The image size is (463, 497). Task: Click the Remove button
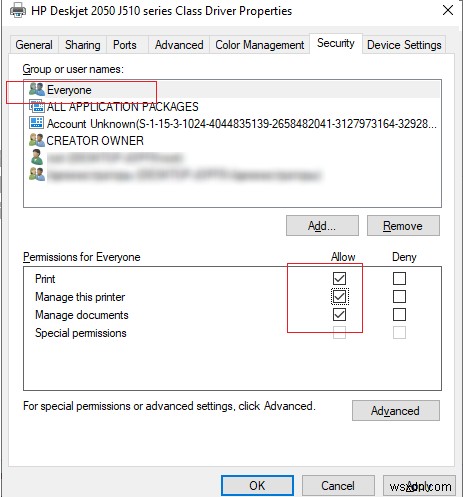[403, 226]
